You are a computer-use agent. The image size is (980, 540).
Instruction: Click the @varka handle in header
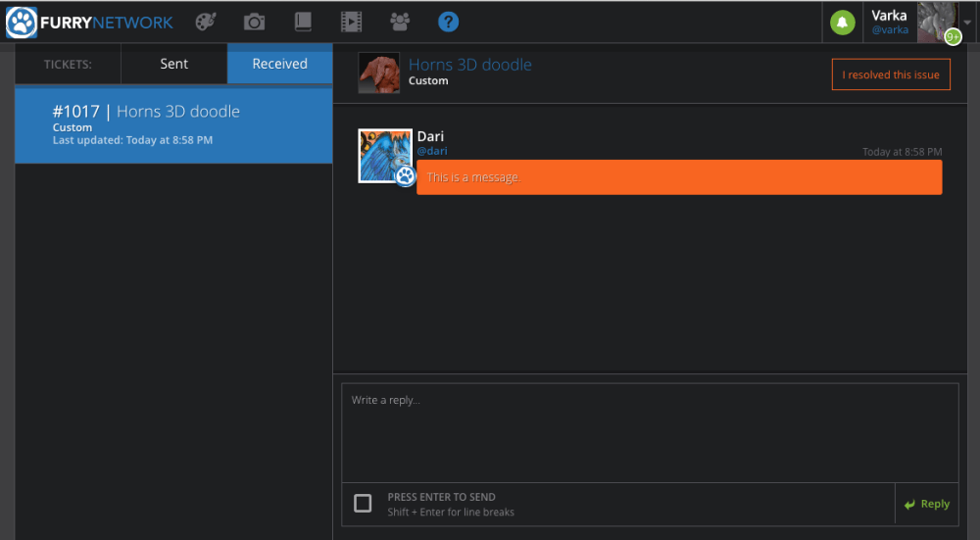(890, 29)
